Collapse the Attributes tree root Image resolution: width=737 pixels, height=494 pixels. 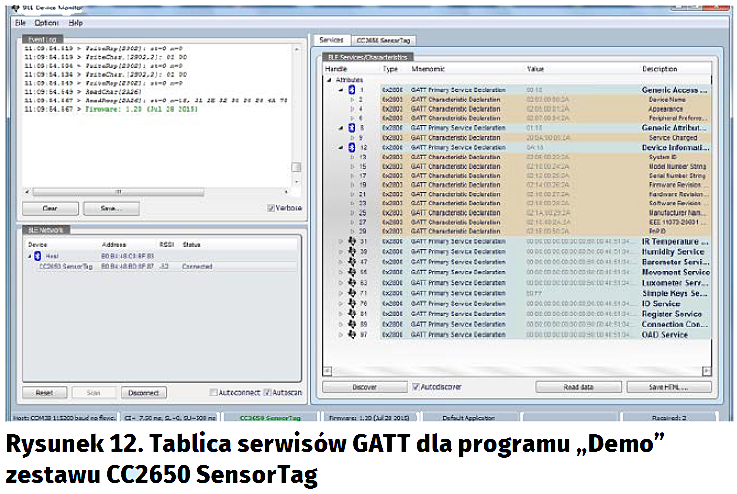(x=331, y=79)
